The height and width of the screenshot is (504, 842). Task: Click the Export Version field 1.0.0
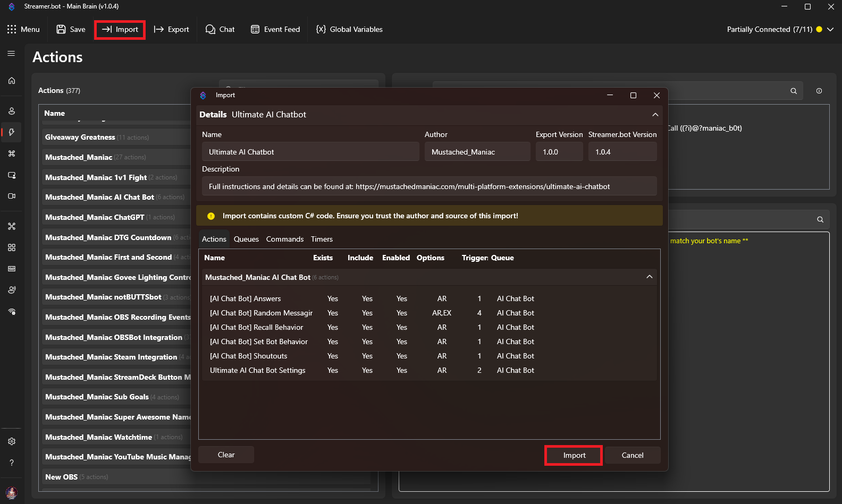pos(559,152)
